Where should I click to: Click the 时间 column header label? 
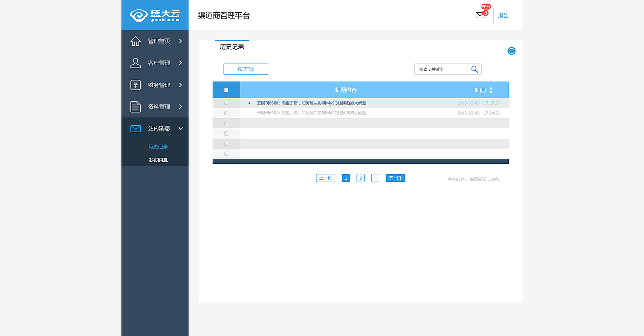(480, 90)
